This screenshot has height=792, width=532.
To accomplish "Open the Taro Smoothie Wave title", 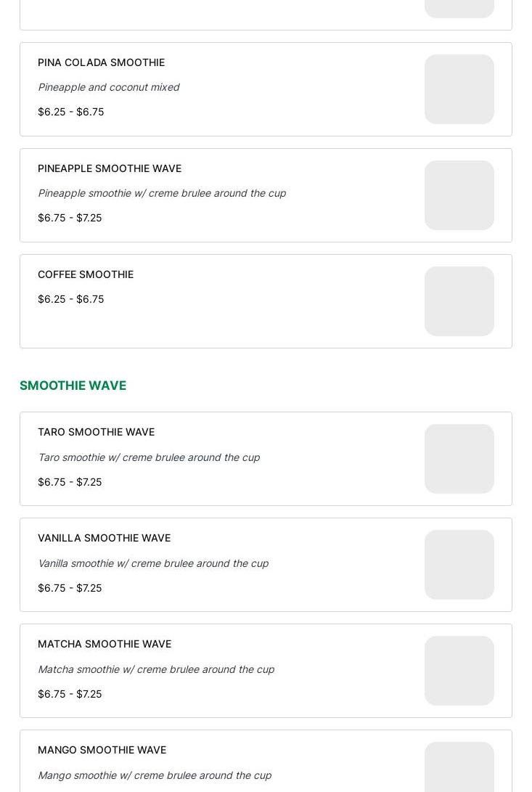I will [x=96, y=432].
